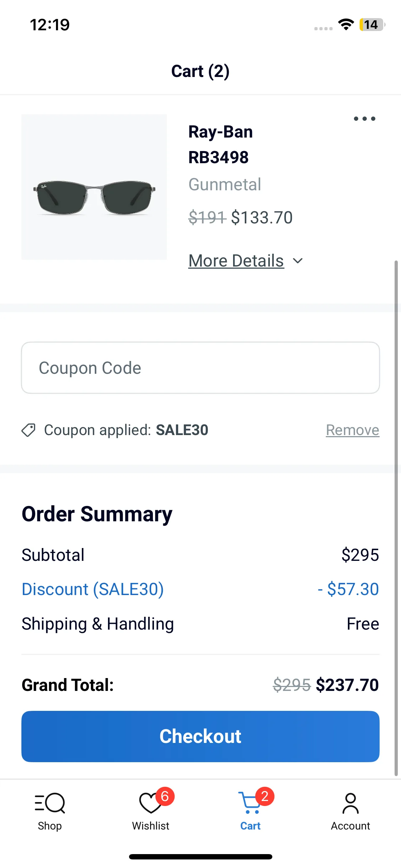Open the More Details link
401x868 pixels.
pos(236,261)
